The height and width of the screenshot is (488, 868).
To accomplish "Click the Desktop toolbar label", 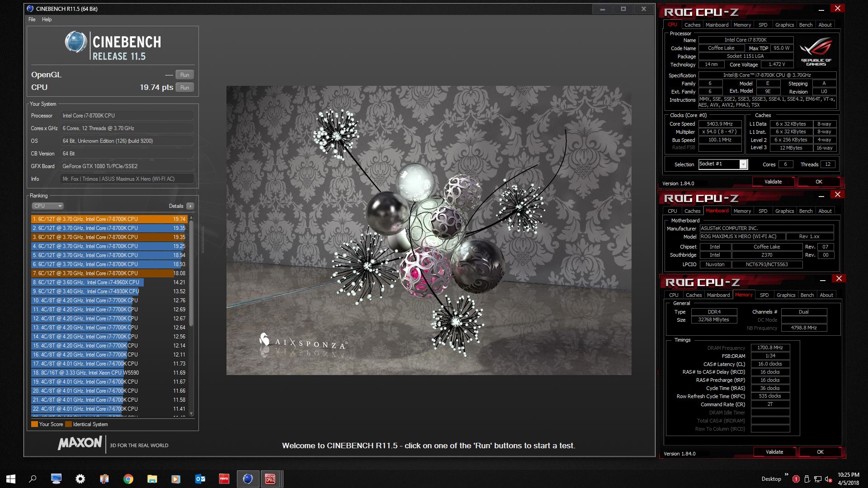I will tap(771, 479).
